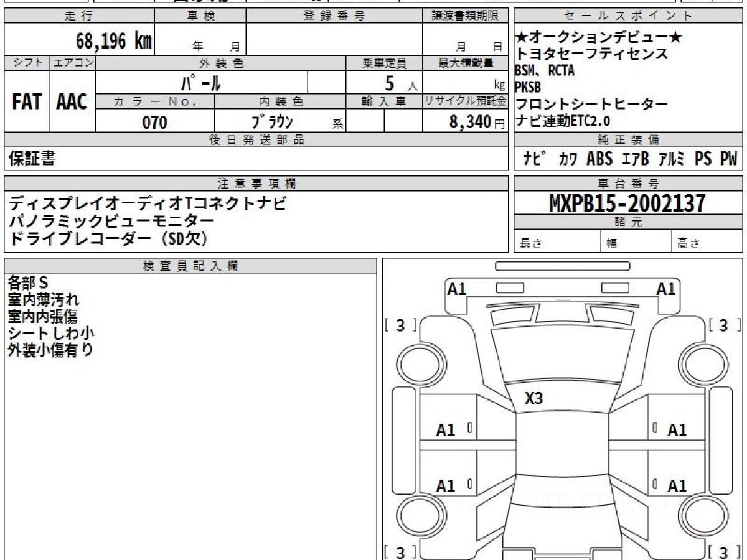The height and width of the screenshot is (560, 747).
Task: Select the color number 070
Action: [x=155, y=122]
